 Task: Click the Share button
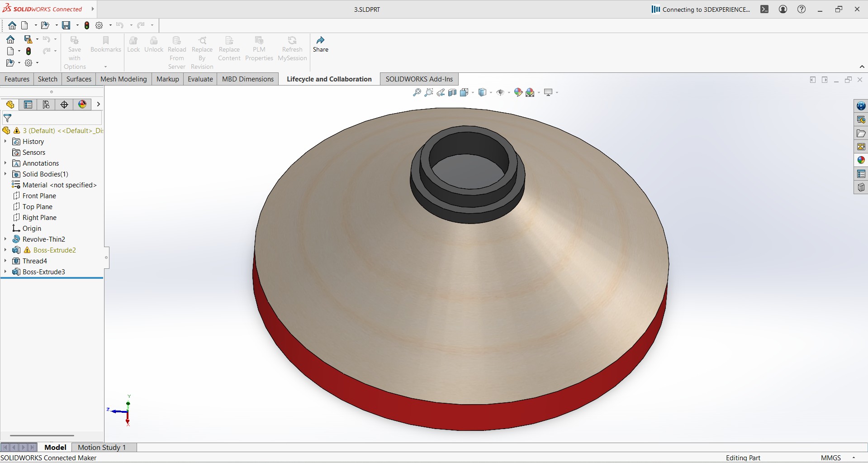(x=321, y=44)
